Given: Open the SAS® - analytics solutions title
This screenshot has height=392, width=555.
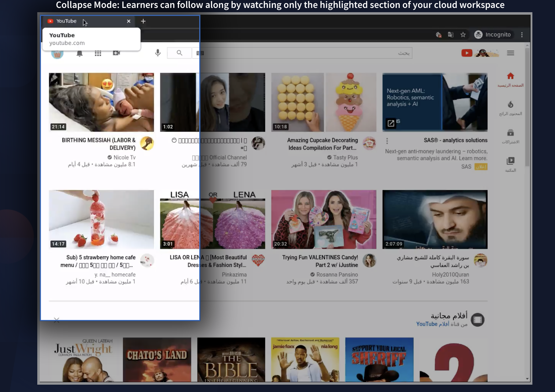Looking at the screenshot, I should (x=456, y=140).
